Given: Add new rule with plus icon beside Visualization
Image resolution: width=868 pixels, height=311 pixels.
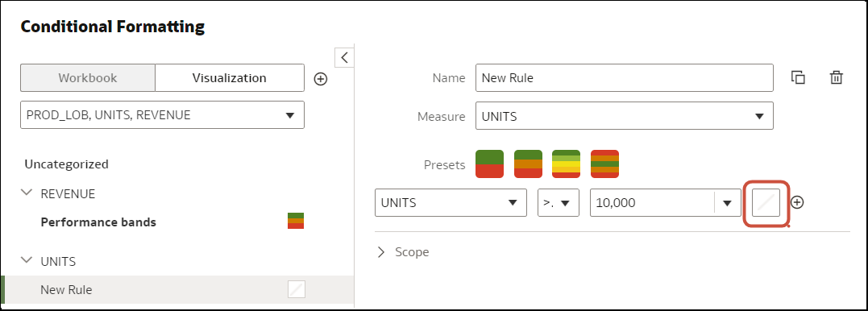Looking at the screenshot, I should (x=321, y=79).
